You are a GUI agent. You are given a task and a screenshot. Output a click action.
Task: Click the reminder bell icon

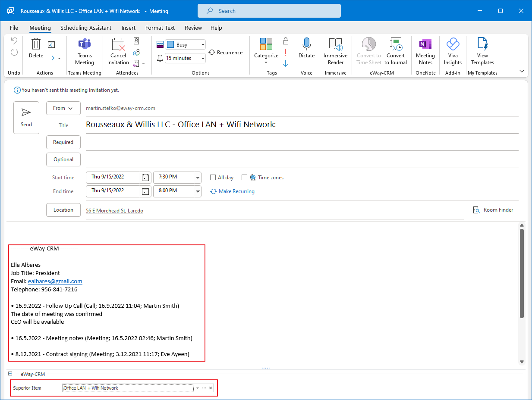(160, 58)
